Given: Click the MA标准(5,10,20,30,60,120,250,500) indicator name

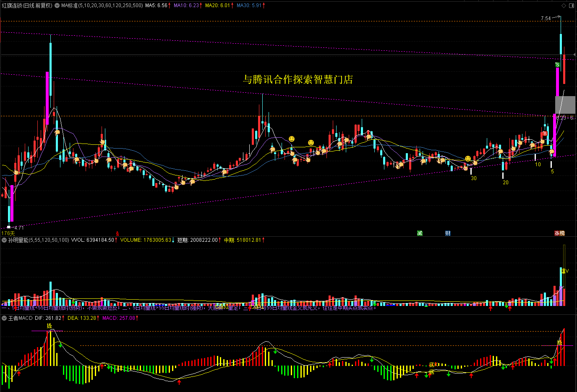Looking at the screenshot, I should 102,5.
